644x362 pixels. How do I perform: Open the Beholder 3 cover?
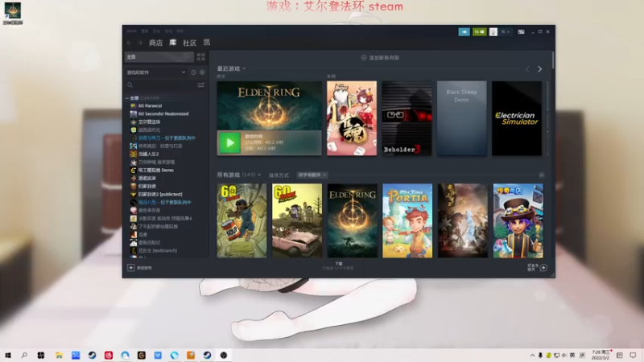click(x=407, y=118)
